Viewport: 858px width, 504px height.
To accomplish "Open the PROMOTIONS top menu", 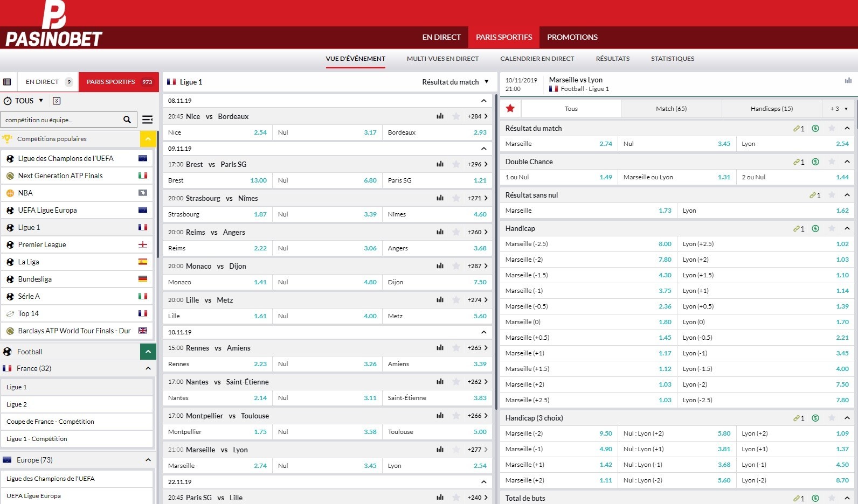I will pyautogui.click(x=572, y=37).
